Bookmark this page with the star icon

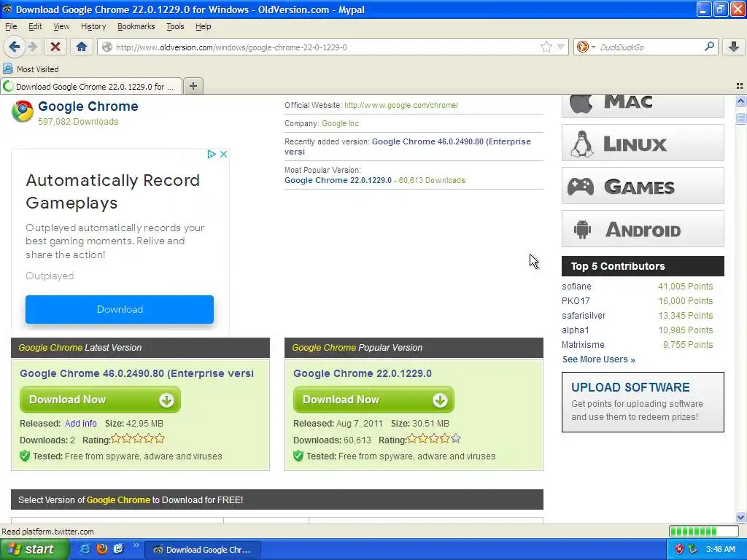click(x=546, y=47)
